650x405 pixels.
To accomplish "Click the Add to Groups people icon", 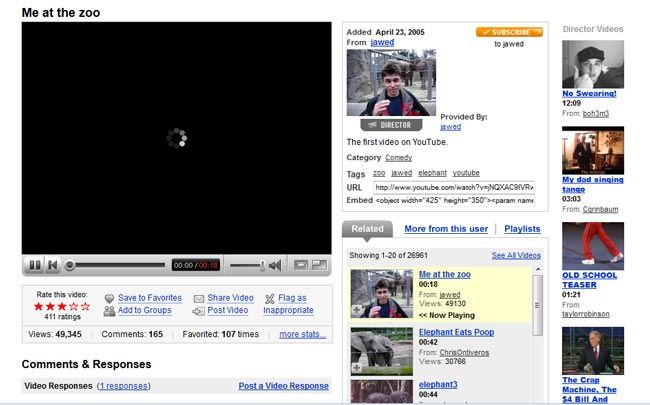I will click(109, 311).
